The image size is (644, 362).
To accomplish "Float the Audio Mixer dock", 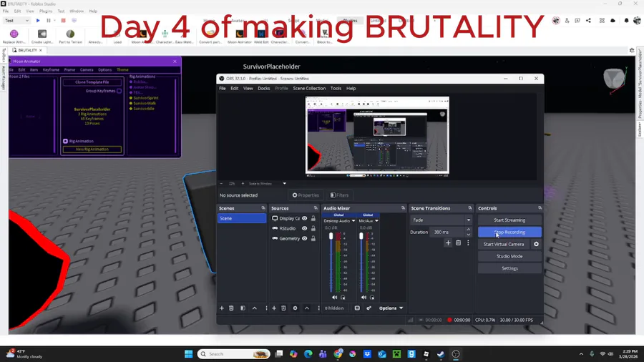I will pyautogui.click(x=403, y=208).
